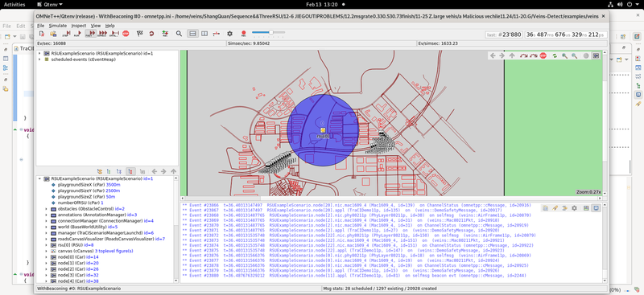644x295 pixels.
Task: Toggle the selected red inspector mode button
Action: click(130, 171)
